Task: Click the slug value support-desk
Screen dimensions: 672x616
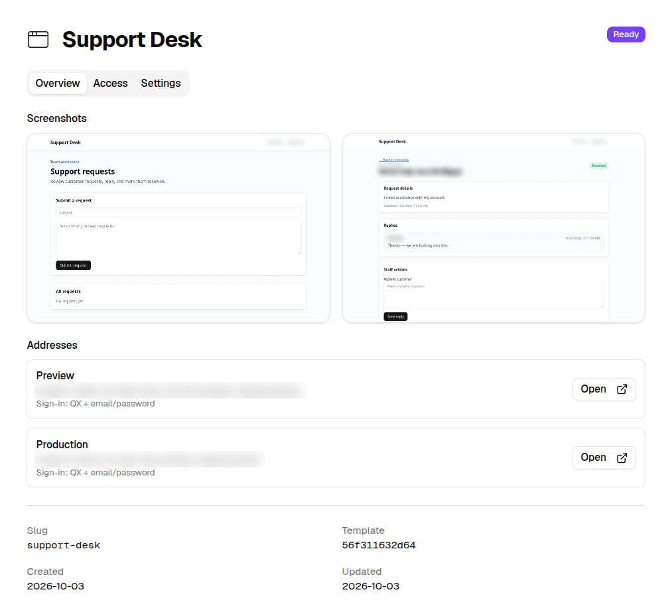Action: coord(64,545)
